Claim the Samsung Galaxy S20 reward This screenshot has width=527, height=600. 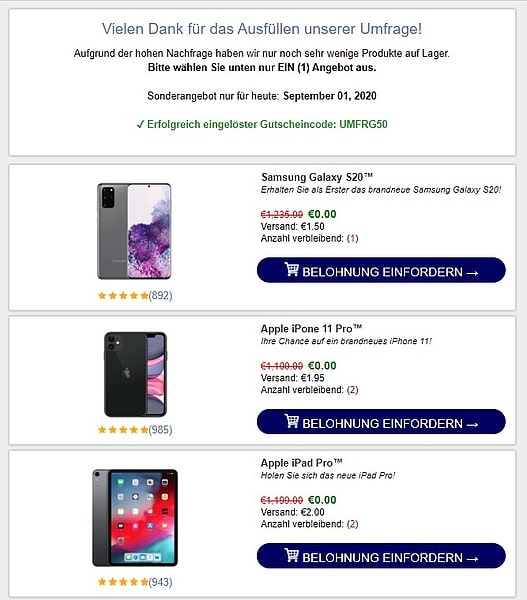tap(381, 270)
